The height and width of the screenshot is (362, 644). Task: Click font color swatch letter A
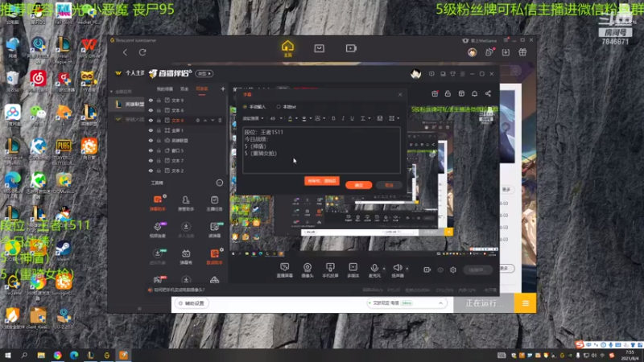click(x=291, y=118)
